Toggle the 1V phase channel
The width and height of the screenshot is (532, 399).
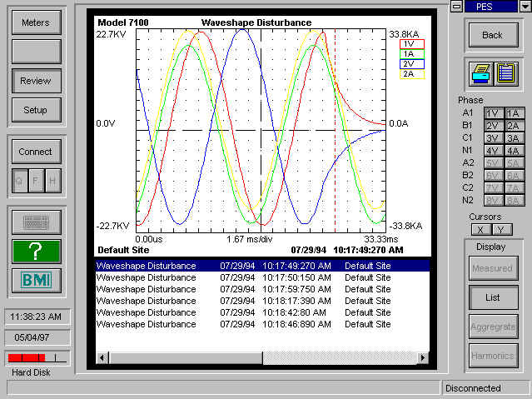tap(493, 113)
